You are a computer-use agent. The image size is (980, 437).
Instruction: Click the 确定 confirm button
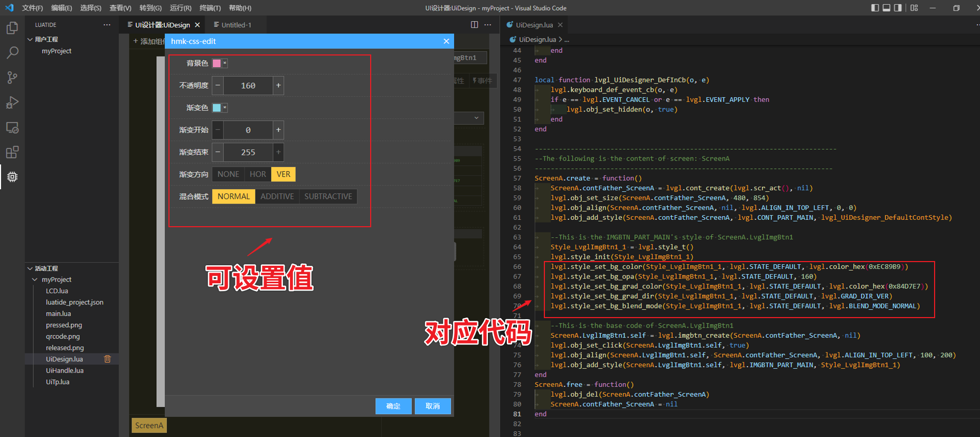[393, 406]
